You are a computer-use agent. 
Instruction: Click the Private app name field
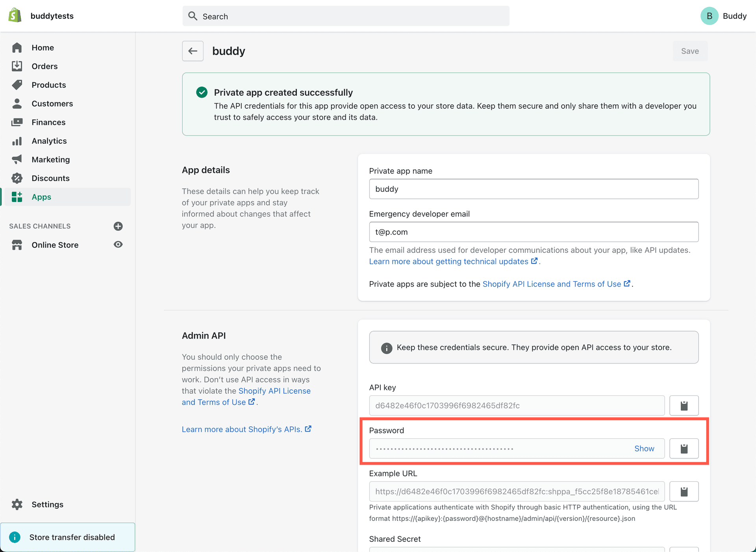[534, 189]
